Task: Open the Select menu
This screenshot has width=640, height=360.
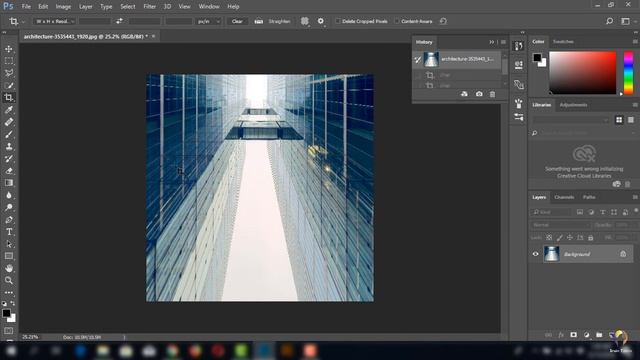Action: click(128, 7)
